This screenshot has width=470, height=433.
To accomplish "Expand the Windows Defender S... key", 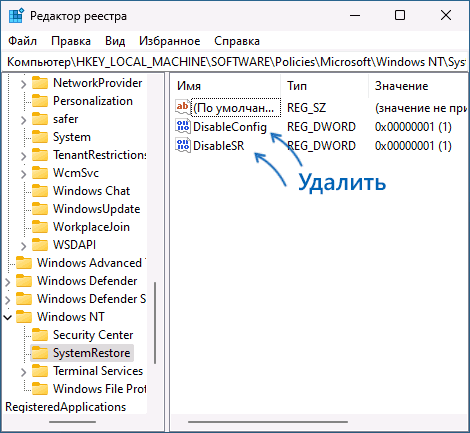I will (7, 300).
